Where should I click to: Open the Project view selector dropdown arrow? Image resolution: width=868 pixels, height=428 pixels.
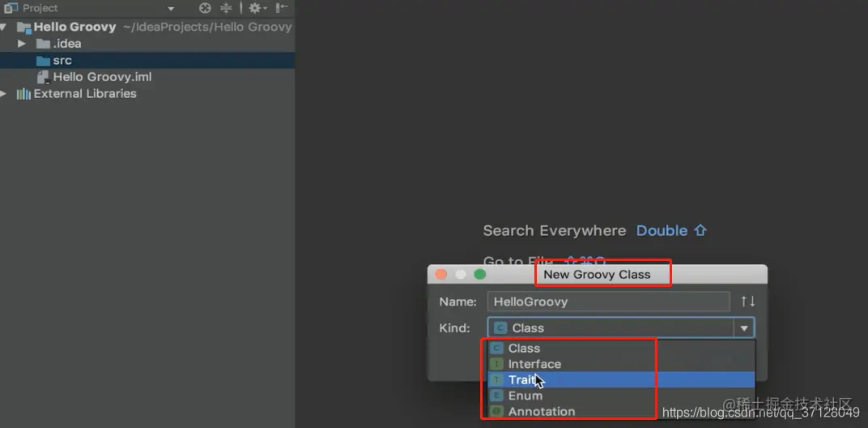(x=171, y=8)
